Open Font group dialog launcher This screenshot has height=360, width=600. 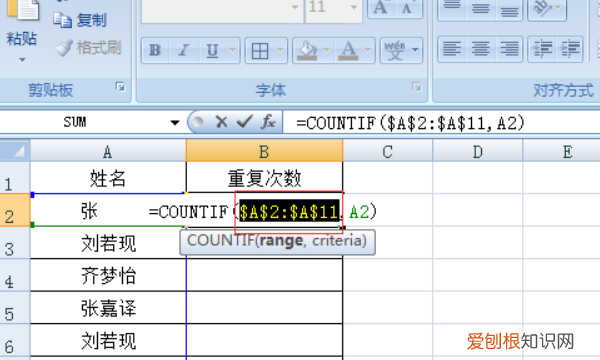coord(417,87)
